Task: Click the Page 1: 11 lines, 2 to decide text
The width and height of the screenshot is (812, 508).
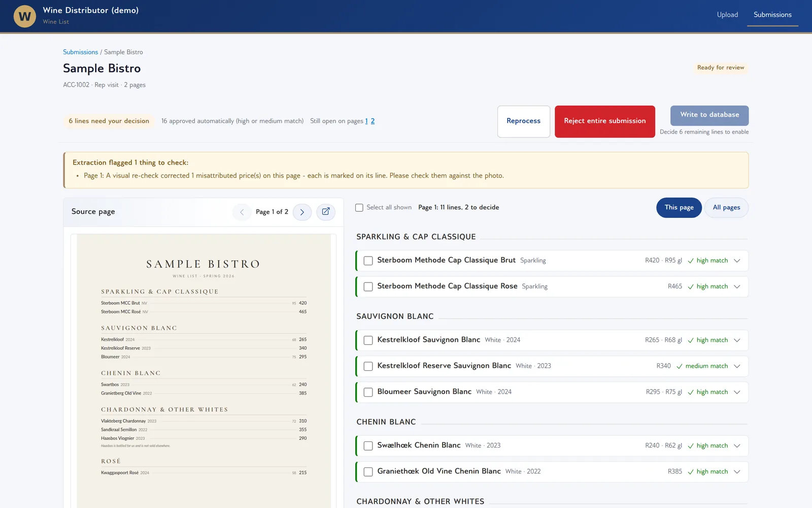Action: [458, 207]
